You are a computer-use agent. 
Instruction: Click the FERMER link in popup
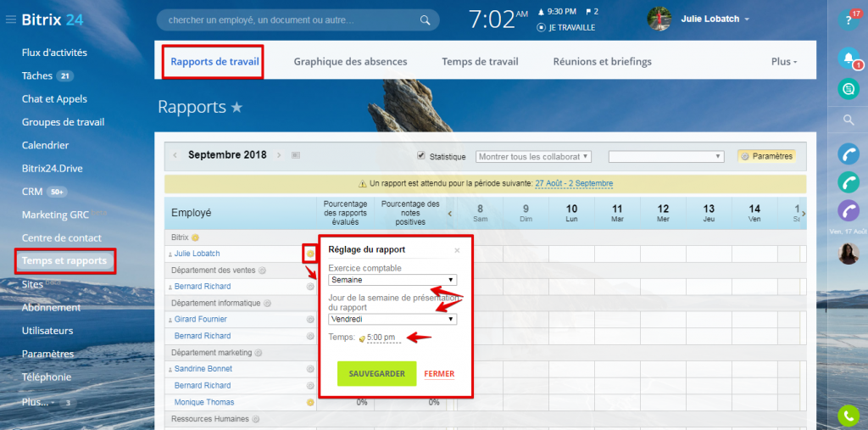point(439,374)
